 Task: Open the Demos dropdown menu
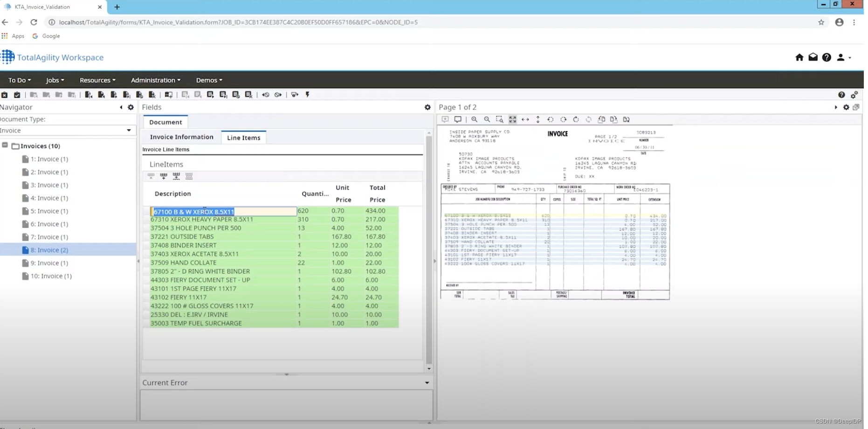pyautogui.click(x=209, y=80)
